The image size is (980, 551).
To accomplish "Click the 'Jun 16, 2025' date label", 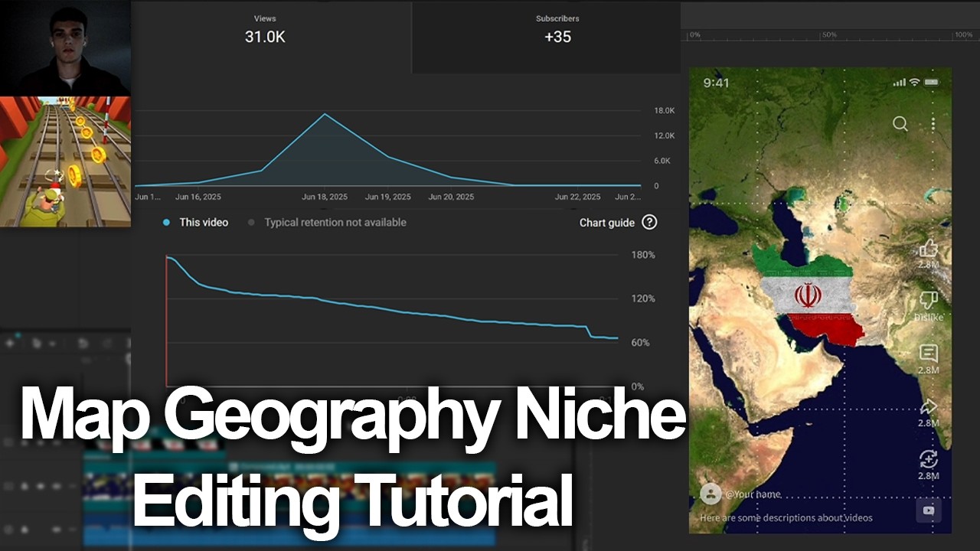I will pyautogui.click(x=198, y=197).
